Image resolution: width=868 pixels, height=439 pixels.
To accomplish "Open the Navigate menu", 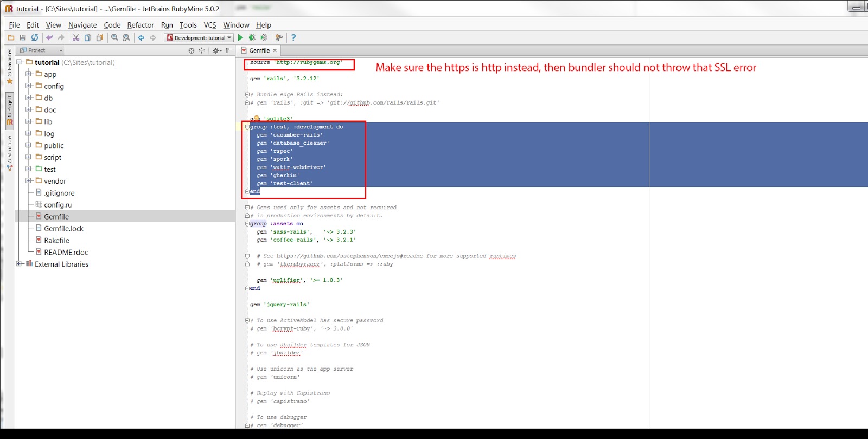I will [x=82, y=25].
